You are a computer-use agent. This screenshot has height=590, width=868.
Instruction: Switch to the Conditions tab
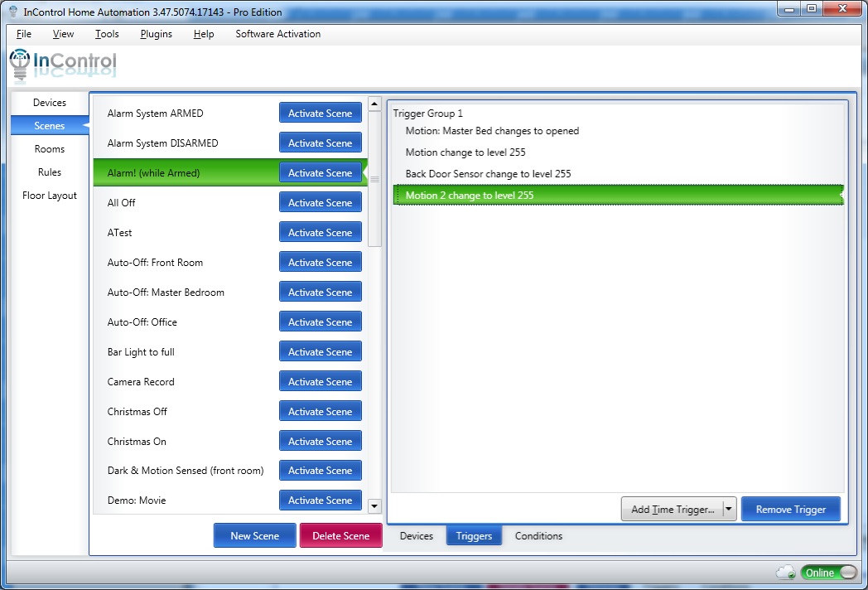[x=538, y=536]
